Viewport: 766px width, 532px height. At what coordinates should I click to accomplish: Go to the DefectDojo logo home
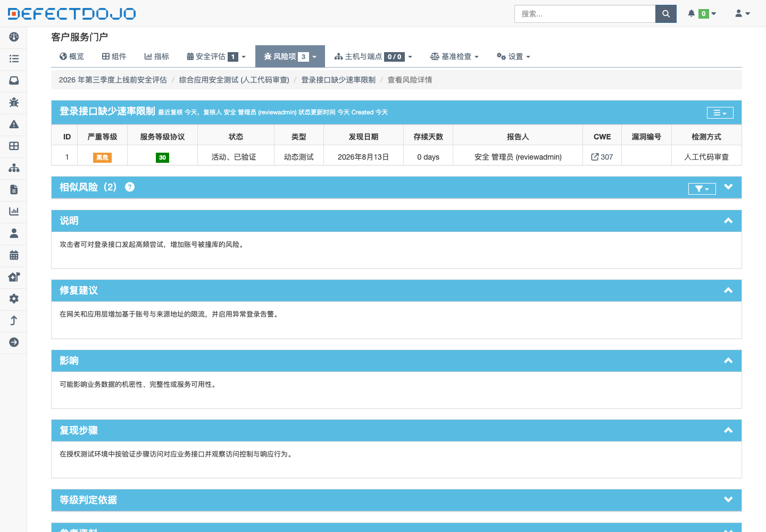click(x=72, y=13)
